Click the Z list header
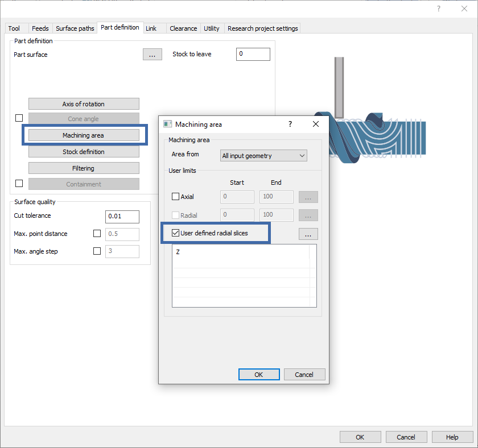This screenshot has width=478, height=448. (241, 252)
